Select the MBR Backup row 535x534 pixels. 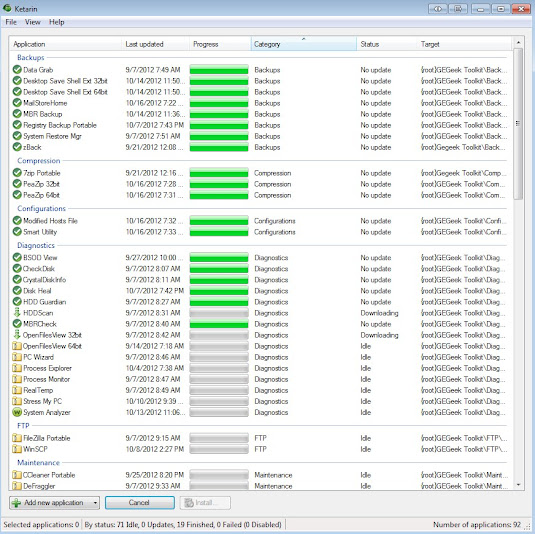pos(260,114)
